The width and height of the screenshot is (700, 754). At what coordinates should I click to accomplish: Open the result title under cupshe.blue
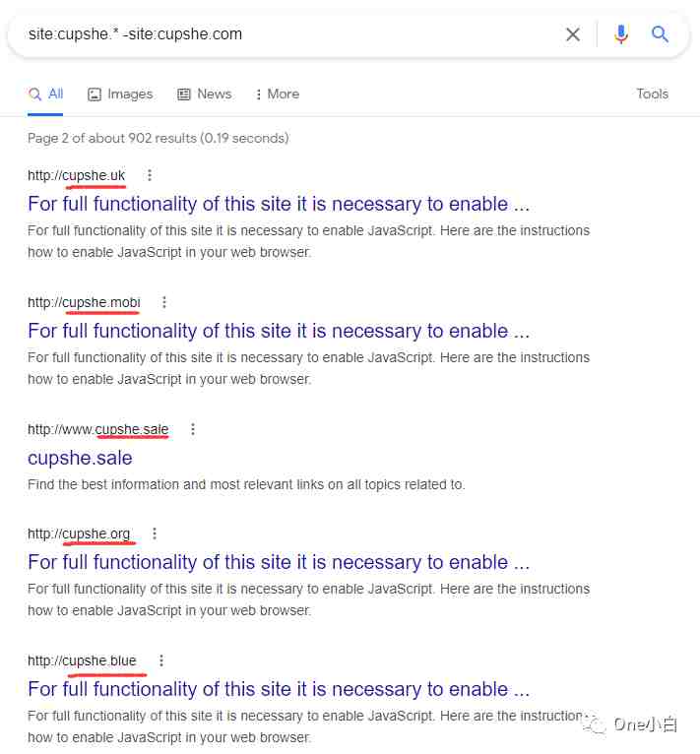coord(279,689)
